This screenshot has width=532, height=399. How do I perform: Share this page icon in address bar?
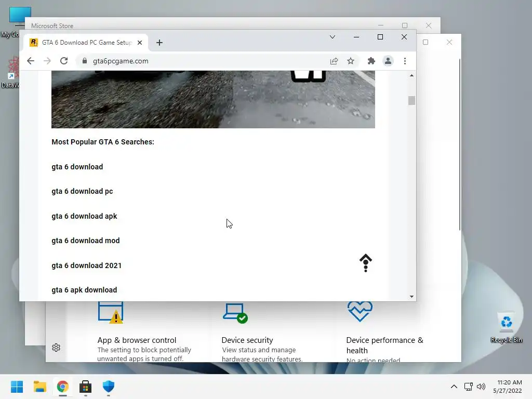[x=334, y=61]
